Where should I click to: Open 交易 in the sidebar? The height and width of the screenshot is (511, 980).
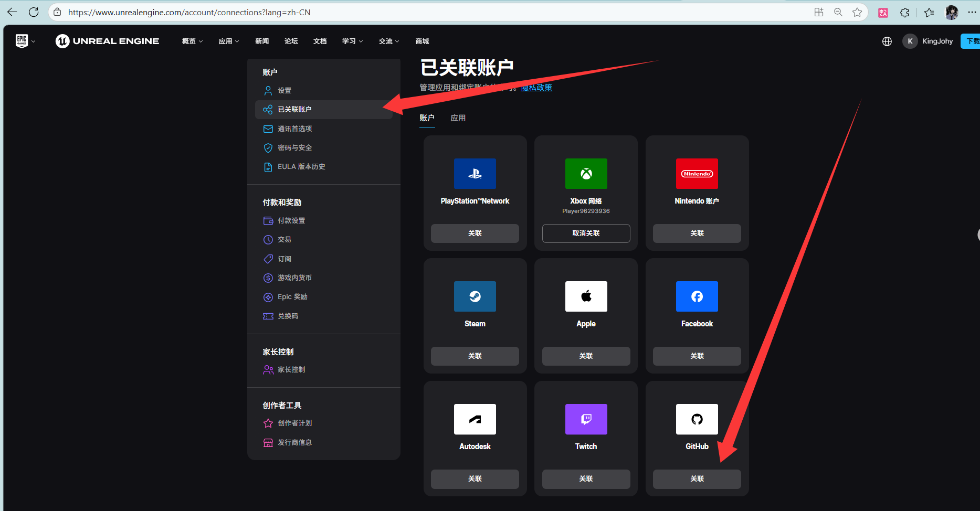click(x=324, y=240)
